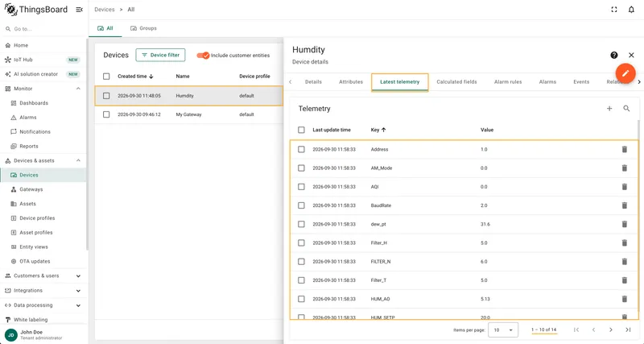This screenshot has height=344, width=644.
Task: Expand Customers & users section
Action: [x=78, y=276]
